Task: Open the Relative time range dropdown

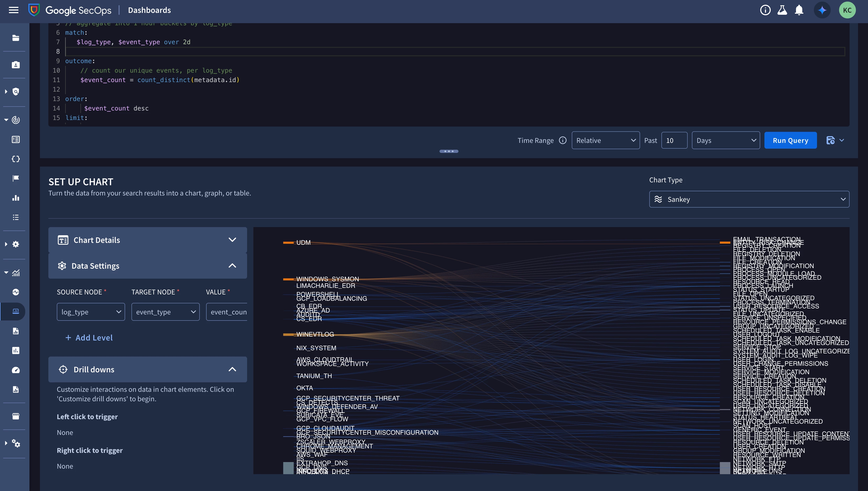Action: point(605,140)
